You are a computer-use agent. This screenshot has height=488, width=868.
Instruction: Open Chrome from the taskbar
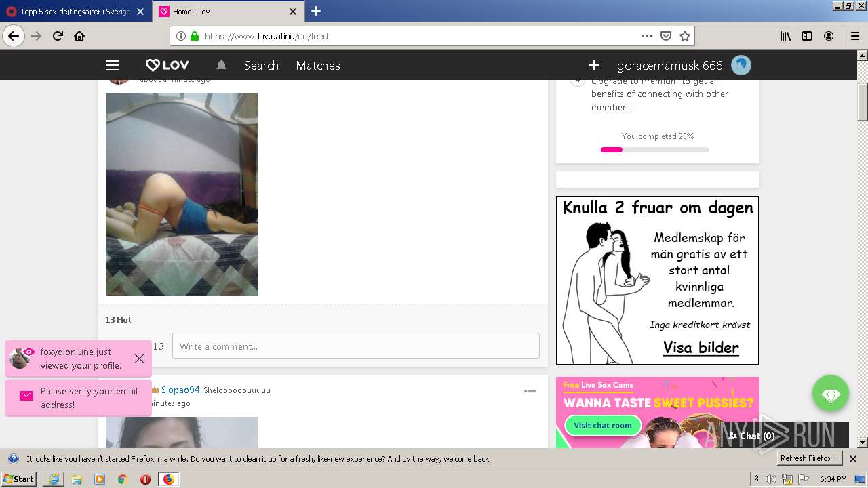point(123,479)
